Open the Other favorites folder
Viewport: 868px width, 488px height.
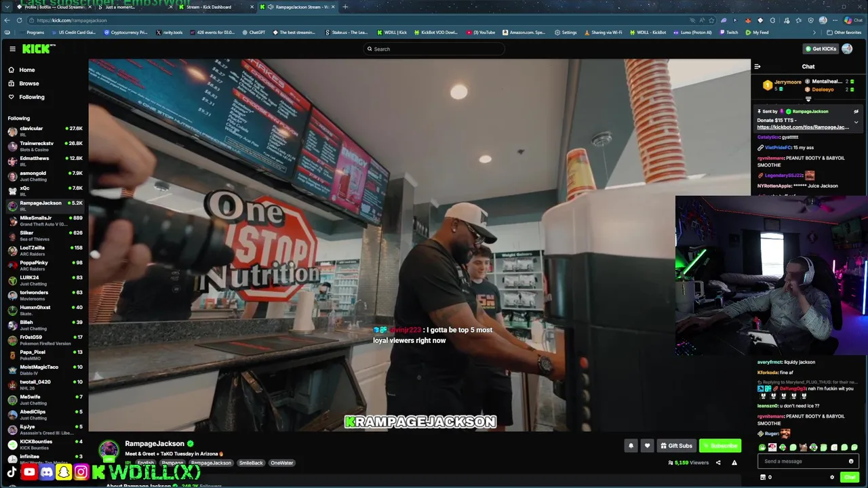(844, 33)
